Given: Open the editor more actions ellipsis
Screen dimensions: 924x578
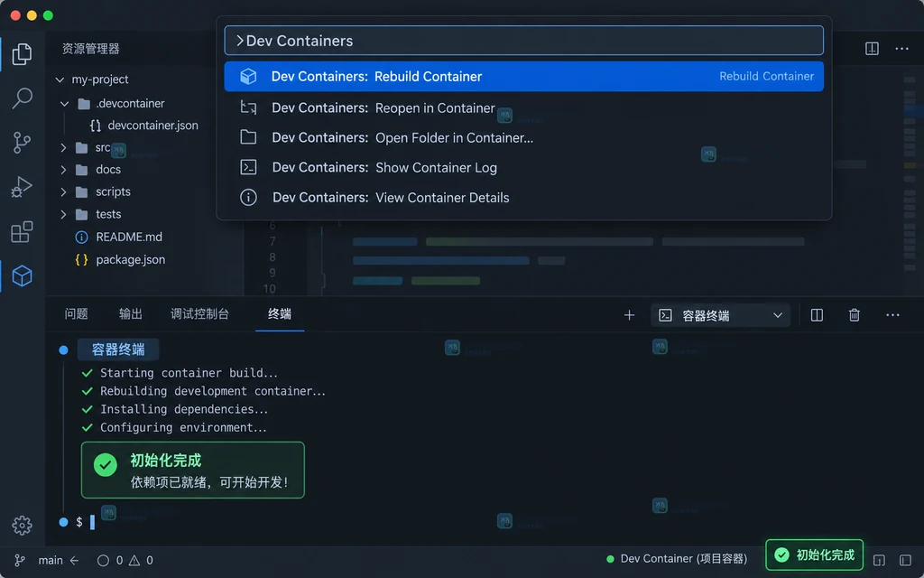Looking at the screenshot, I should click(901, 49).
